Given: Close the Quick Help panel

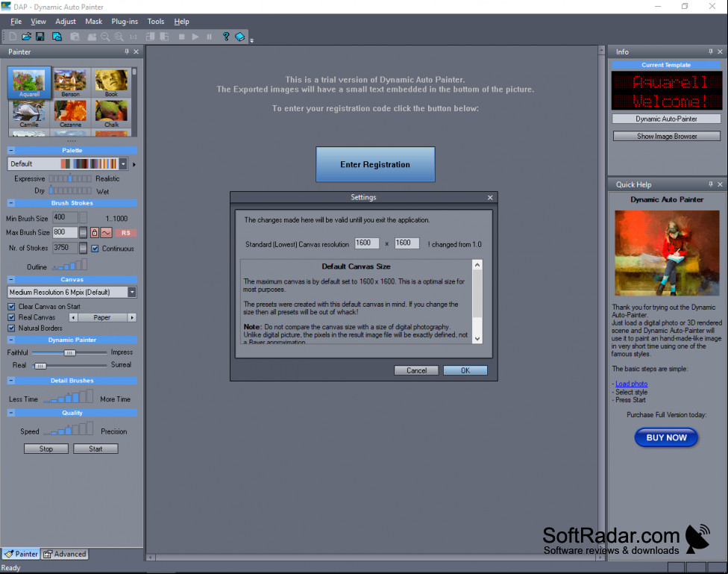Looking at the screenshot, I should point(720,184).
